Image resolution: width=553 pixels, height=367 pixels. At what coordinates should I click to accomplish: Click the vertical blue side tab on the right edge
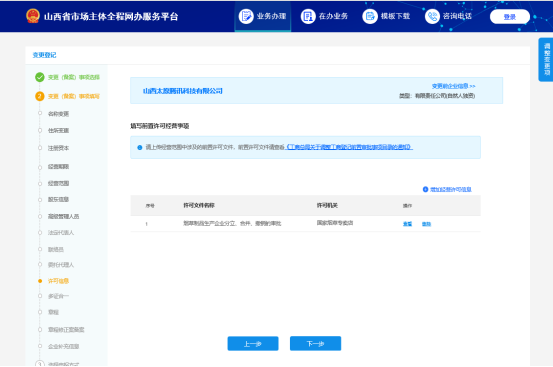coord(546,60)
